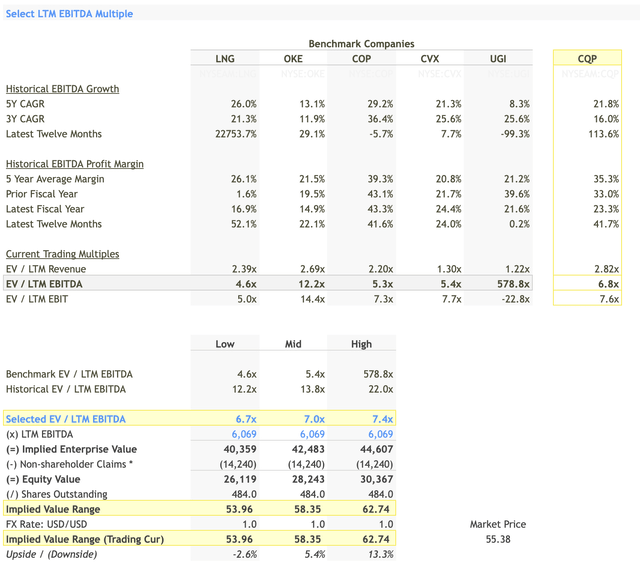This screenshot has height=572, width=640.
Task: Click the bold 'EV / LTM EBITDA' row label
Action: click(44, 284)
